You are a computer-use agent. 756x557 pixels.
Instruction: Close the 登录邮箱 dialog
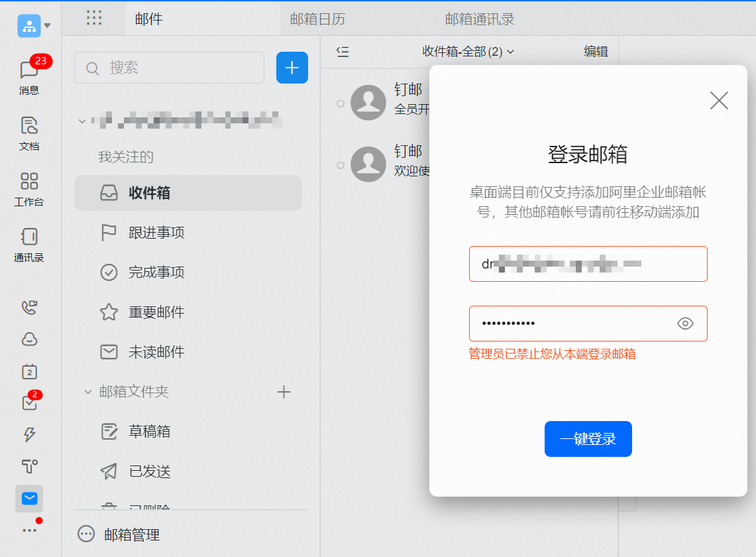[x=719, y=100]
